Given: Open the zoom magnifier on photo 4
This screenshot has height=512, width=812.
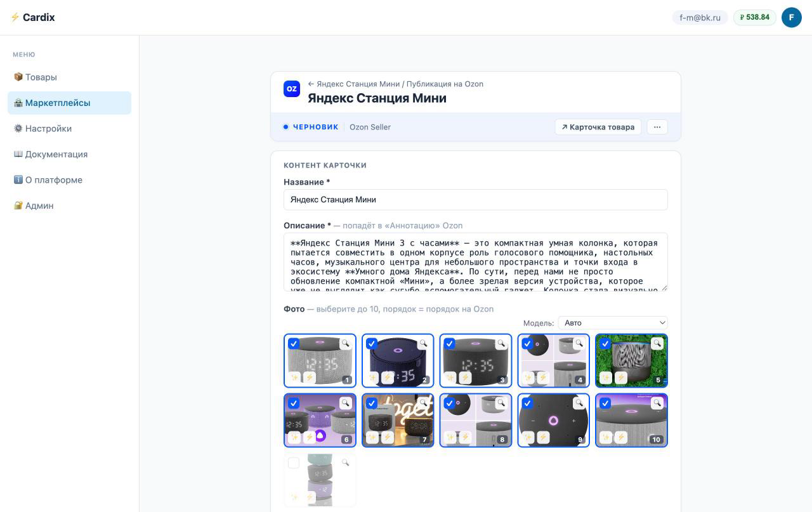Looking at the screenshot, I should [x=579, y=343].
